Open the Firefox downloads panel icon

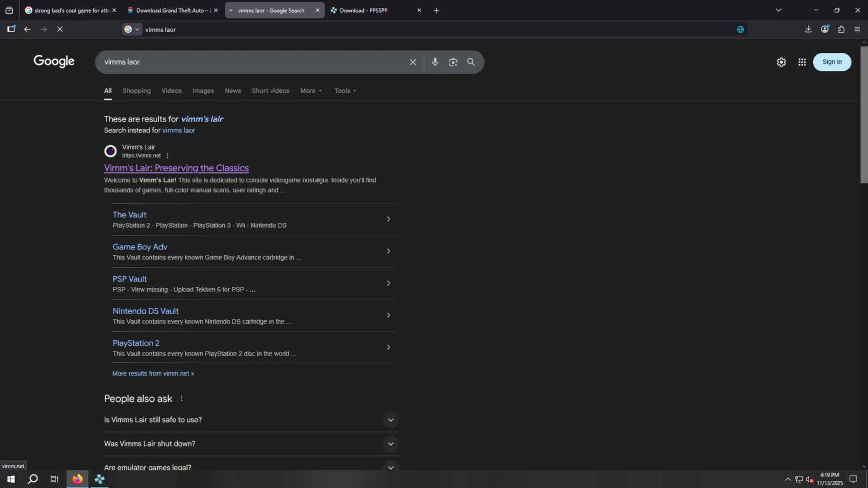coord(808,29)
